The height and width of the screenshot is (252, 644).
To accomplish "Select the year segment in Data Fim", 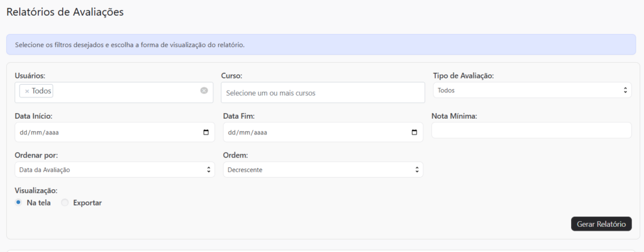I will [x=259, y=133].
